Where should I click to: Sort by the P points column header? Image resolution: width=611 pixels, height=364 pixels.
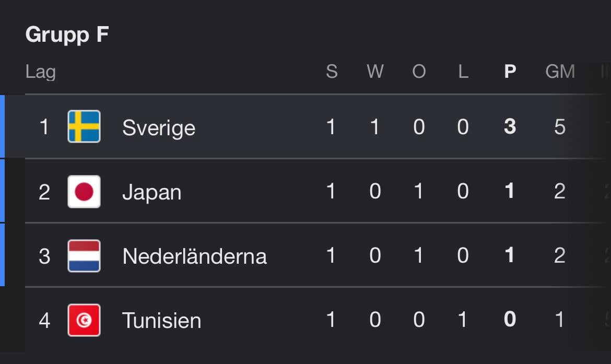tap(510, 72)
